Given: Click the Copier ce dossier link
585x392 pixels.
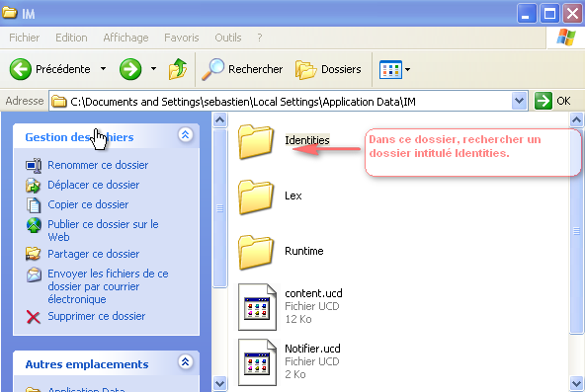Looking at the screenshot, I should point(88,204).
